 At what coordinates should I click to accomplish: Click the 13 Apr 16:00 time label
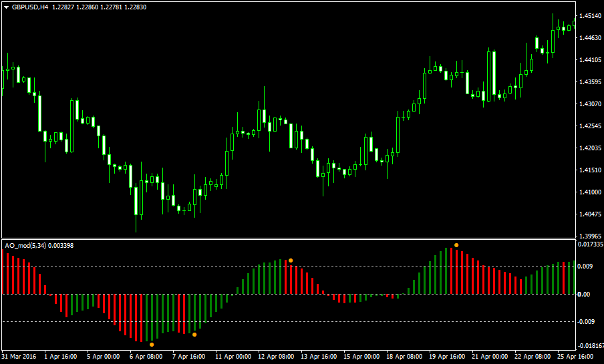(x=319, y=357)
